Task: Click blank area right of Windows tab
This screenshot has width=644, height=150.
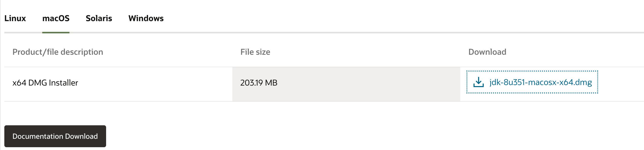Action: (x=356, y=18)
